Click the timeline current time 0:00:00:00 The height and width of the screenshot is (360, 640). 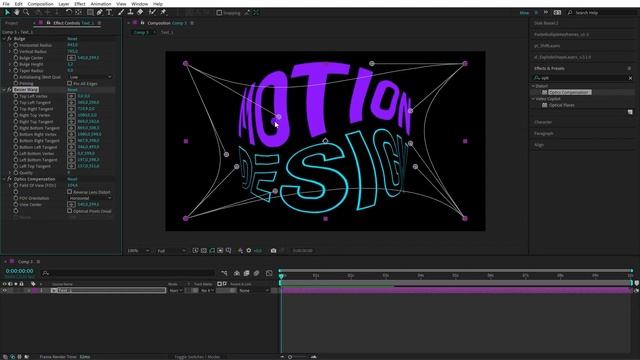[x=20, y=271]
